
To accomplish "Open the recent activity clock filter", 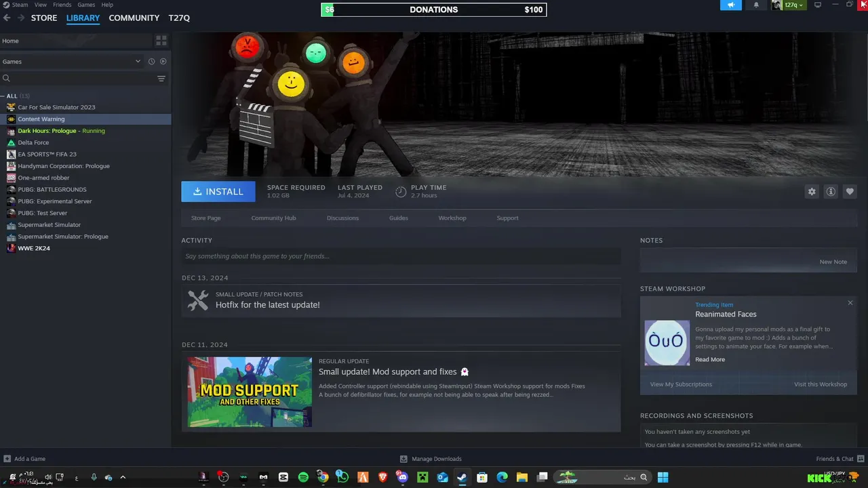I will tap(151, 61).
